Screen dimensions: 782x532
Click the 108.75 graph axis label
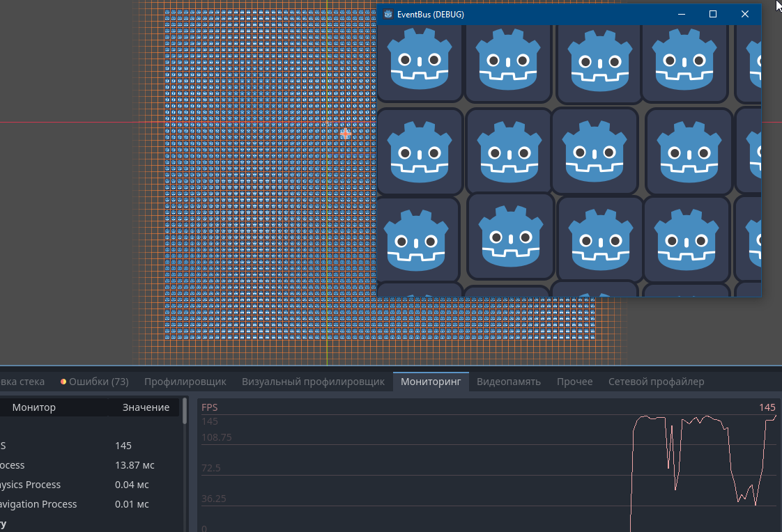point(217,437)
